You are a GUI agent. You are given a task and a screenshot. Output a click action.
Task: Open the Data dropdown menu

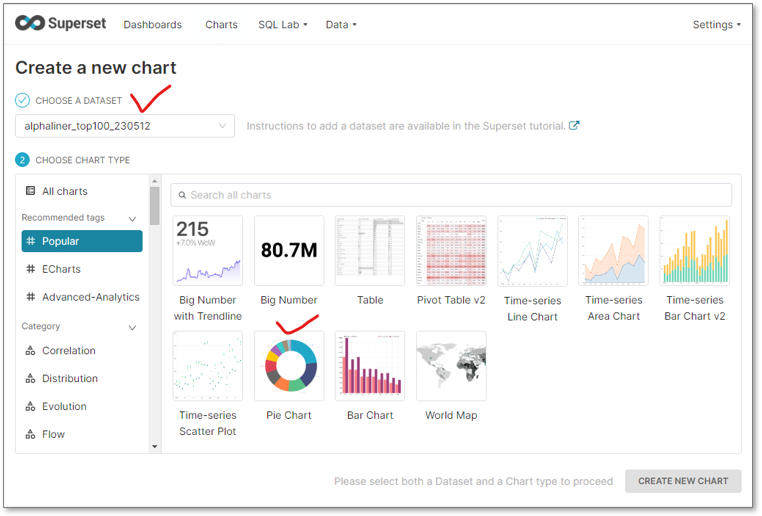[x=341, y=25]
